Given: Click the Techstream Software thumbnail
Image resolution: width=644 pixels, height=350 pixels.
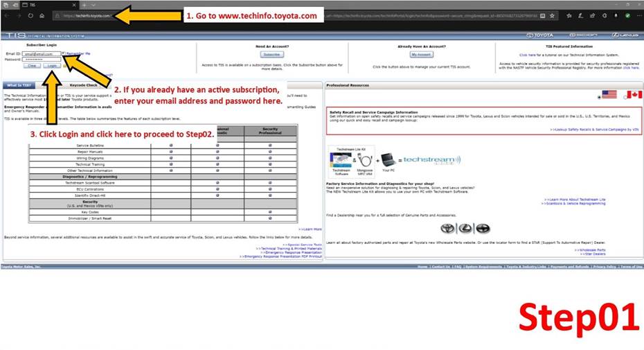Looking at the screenshot, I should pyautogui.click(x=341, y=161).
